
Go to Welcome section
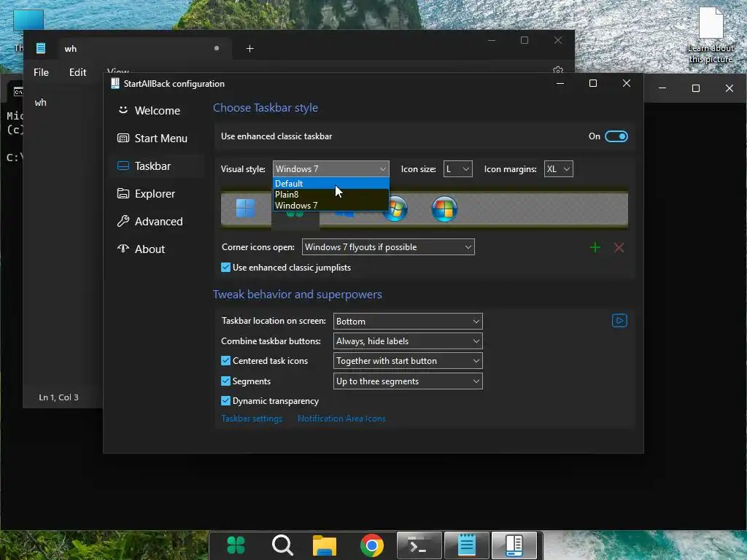(x=156, y=111)
